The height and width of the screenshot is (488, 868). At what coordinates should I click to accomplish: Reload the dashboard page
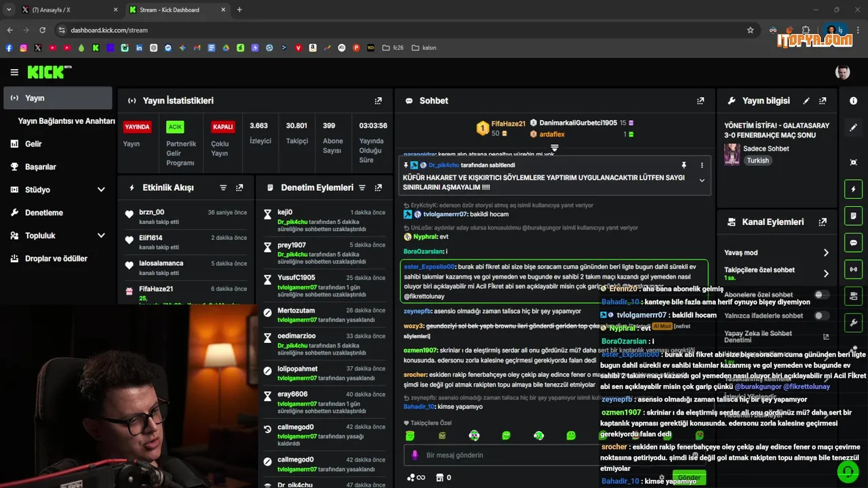[42, 30]
